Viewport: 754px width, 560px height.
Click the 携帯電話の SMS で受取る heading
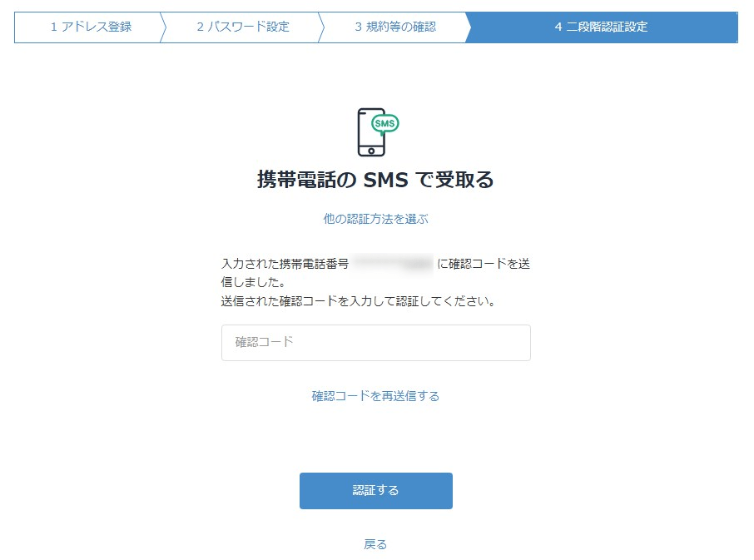(x=375, y=180)
